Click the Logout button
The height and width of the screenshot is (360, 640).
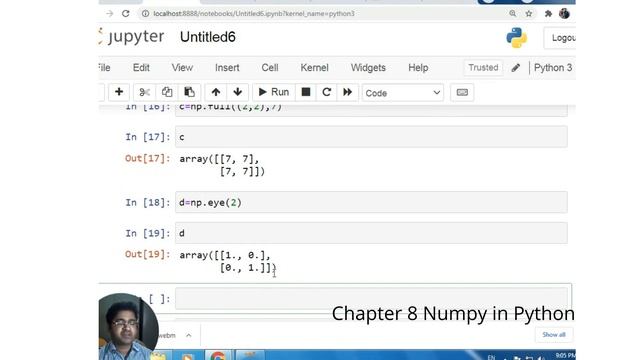click(x=560, y=38)
